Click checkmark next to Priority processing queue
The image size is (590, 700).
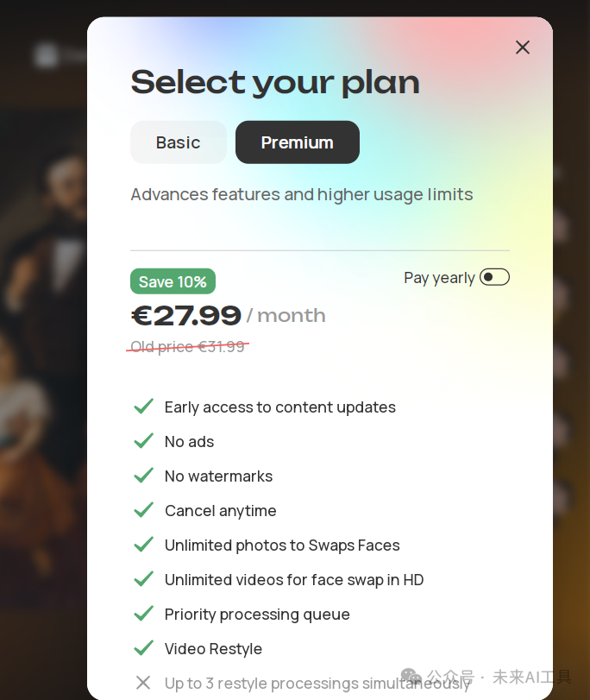point(143,614)
